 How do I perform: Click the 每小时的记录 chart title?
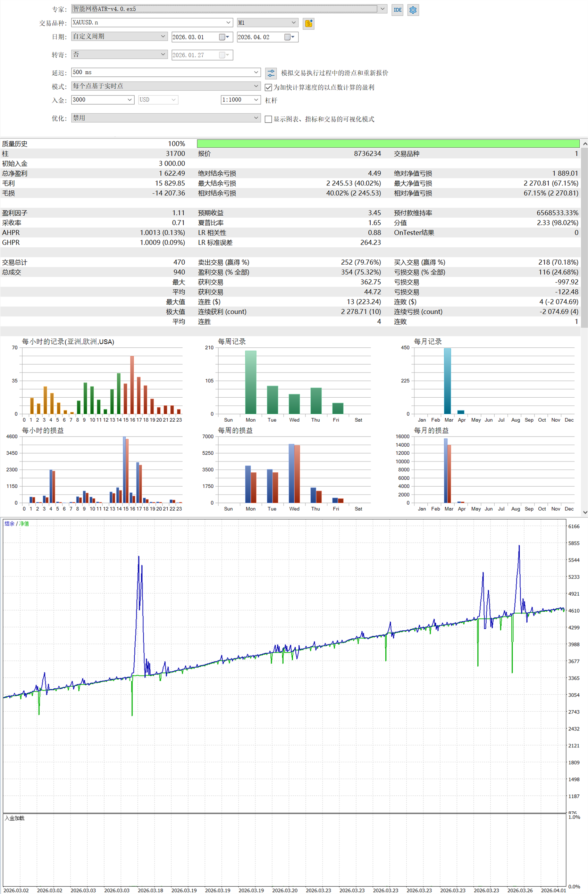pyautogui.click(x=68, y=342)
